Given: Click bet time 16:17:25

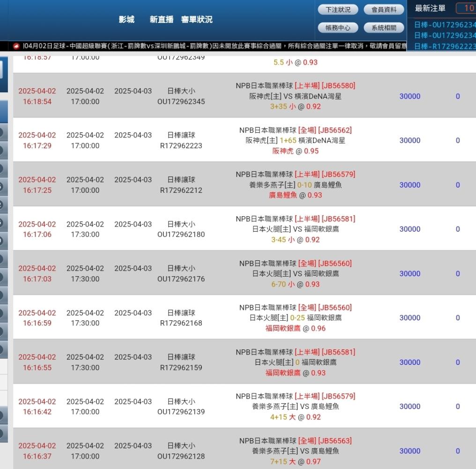Looking at the screenshot, I should (x=37, y=190).
